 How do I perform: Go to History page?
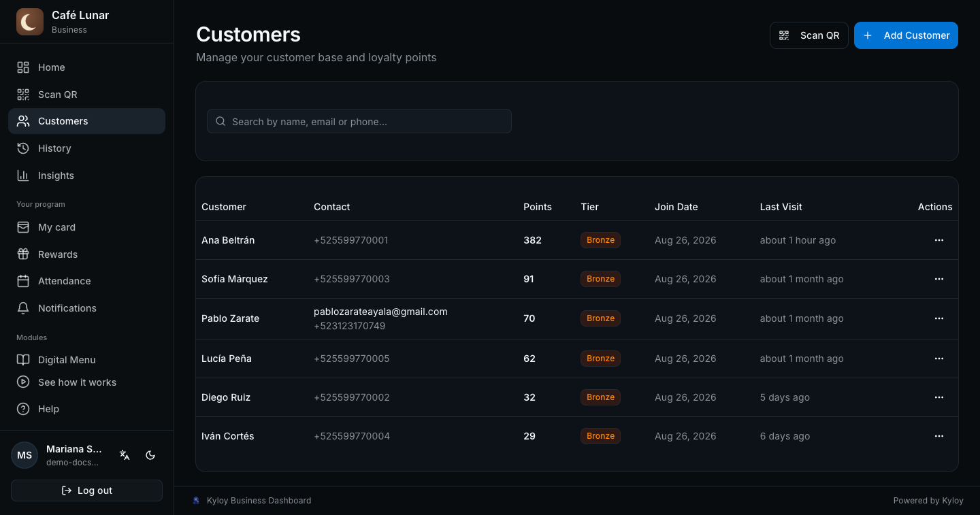(86, 148)
